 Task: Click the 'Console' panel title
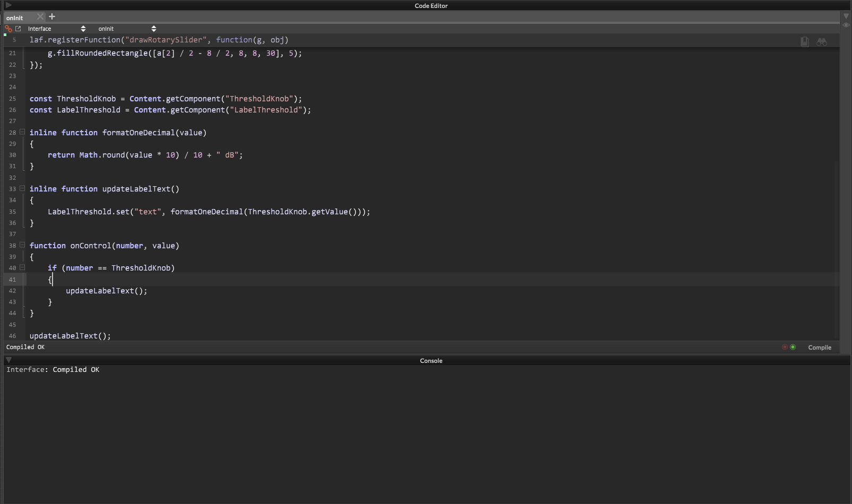tap(431, 361)
